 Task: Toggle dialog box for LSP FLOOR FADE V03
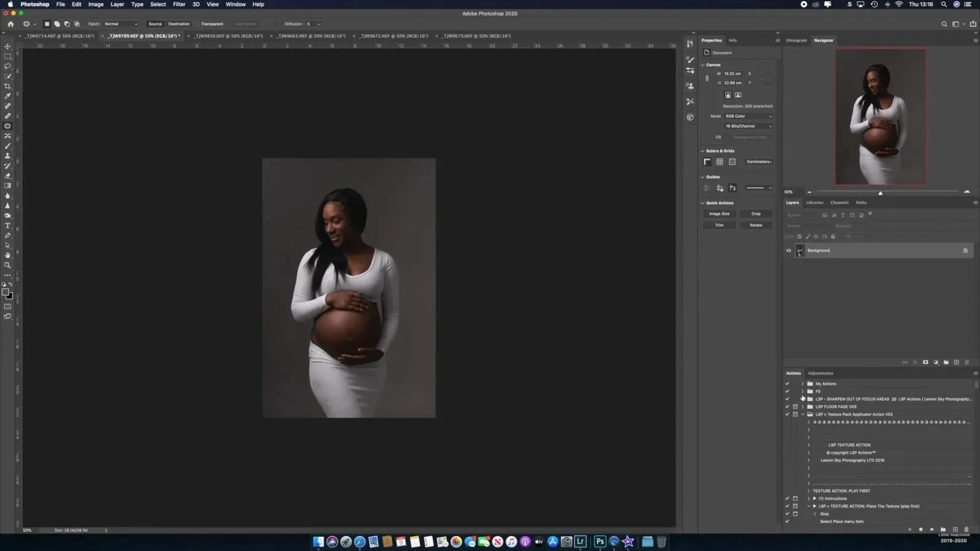tap(795, 407)
